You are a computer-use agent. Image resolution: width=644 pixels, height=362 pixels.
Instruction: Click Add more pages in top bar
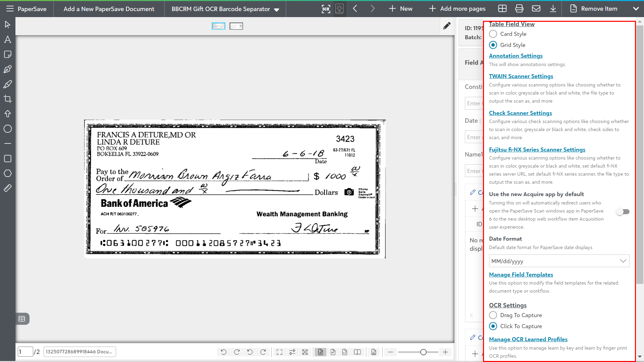[457, 9]
